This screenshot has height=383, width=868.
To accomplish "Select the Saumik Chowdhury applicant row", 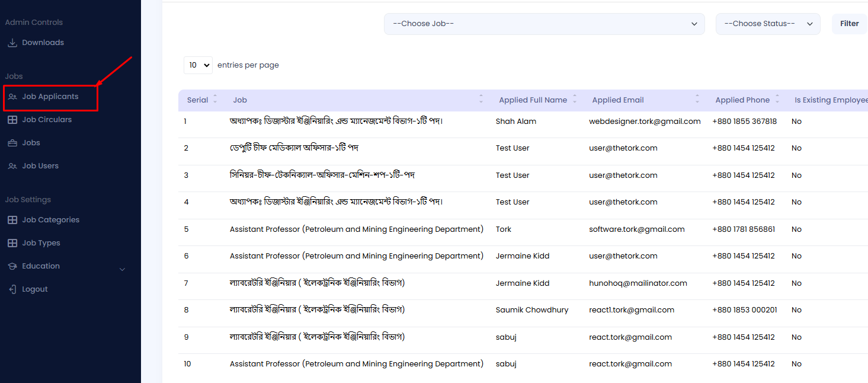I will pyautogui.click(x=531, y=310).
